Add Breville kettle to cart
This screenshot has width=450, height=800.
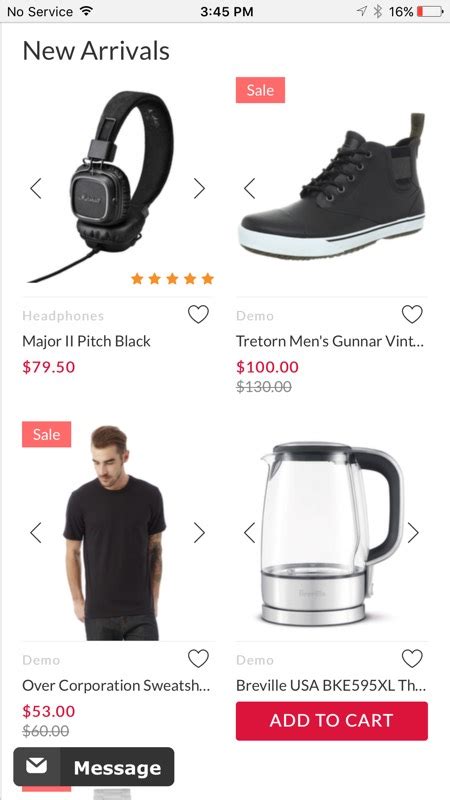(332, 720)
